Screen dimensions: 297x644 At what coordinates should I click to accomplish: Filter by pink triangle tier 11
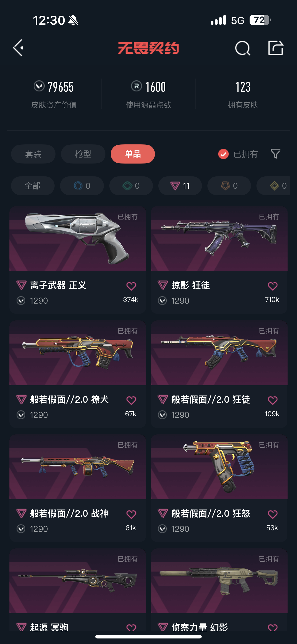click(x=180, y=186)
